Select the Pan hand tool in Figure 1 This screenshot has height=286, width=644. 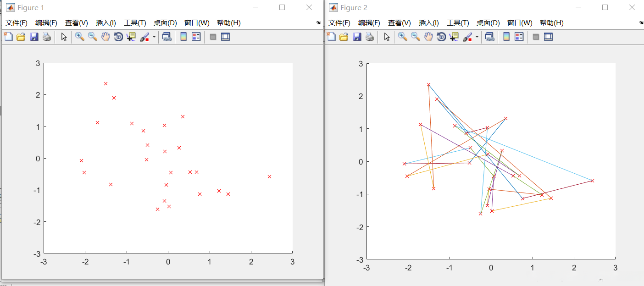coord(105,37)
